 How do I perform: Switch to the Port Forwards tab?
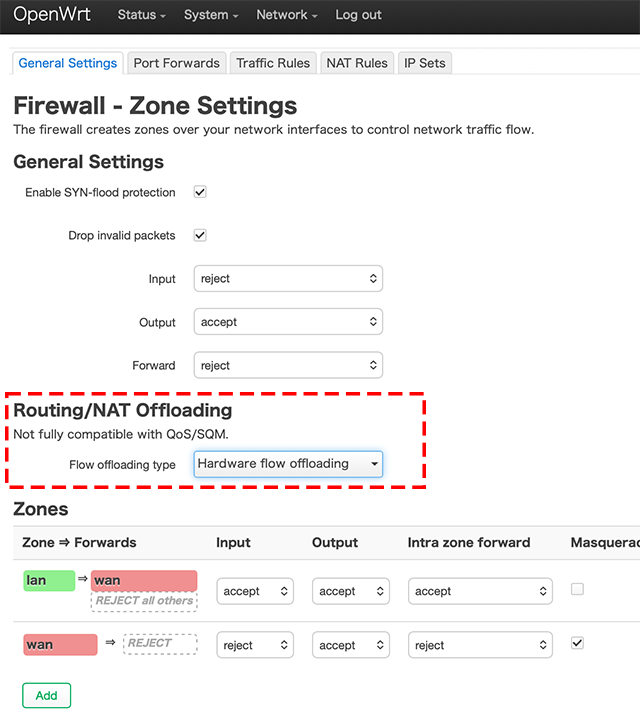(176, 63)
